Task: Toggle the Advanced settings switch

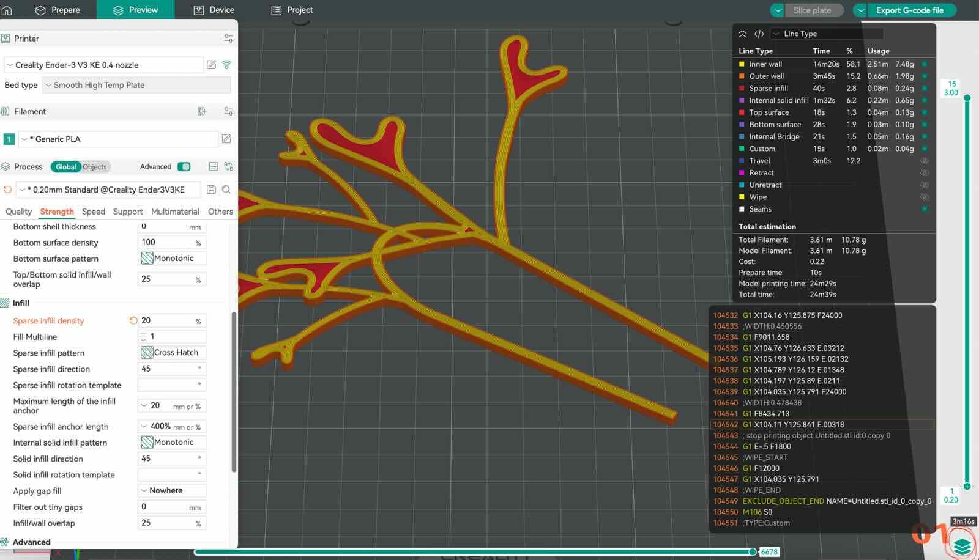Action: (184, 167)
